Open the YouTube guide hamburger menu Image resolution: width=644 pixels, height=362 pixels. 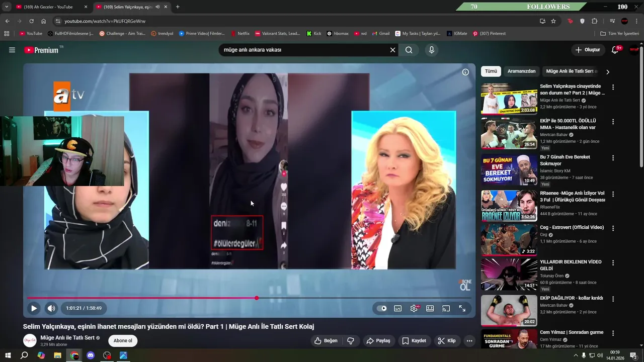pos(12,50)
